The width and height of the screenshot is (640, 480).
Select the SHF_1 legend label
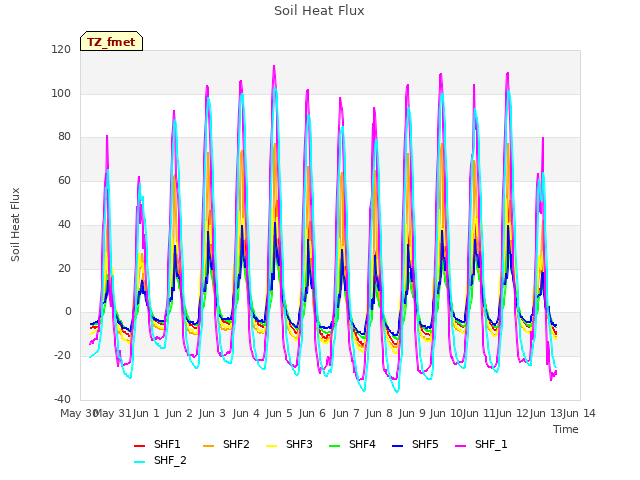[x=491, y=444]
